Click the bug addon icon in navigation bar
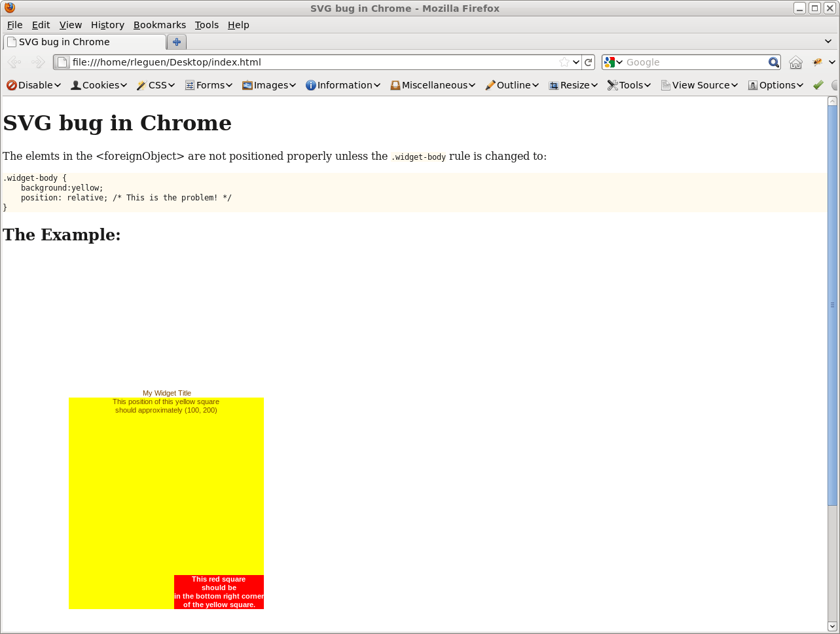This screenshot has width=840, height=634. [x=817, y=62]
